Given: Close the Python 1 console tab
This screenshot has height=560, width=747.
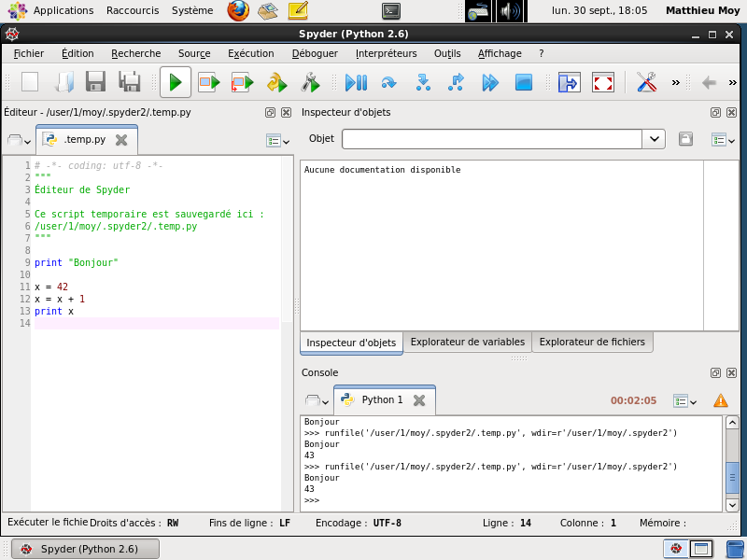Looking at the screenshot, I should (419, 400).
